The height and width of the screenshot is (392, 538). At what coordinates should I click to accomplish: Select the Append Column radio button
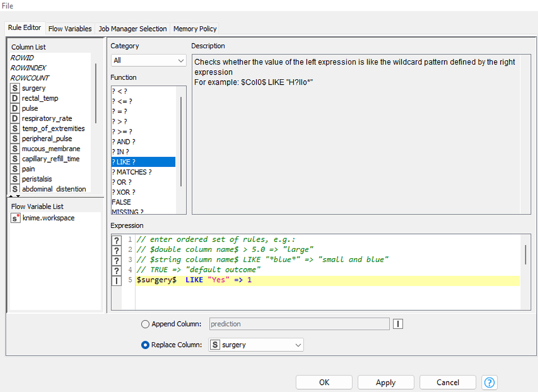(x=145, y=324)
